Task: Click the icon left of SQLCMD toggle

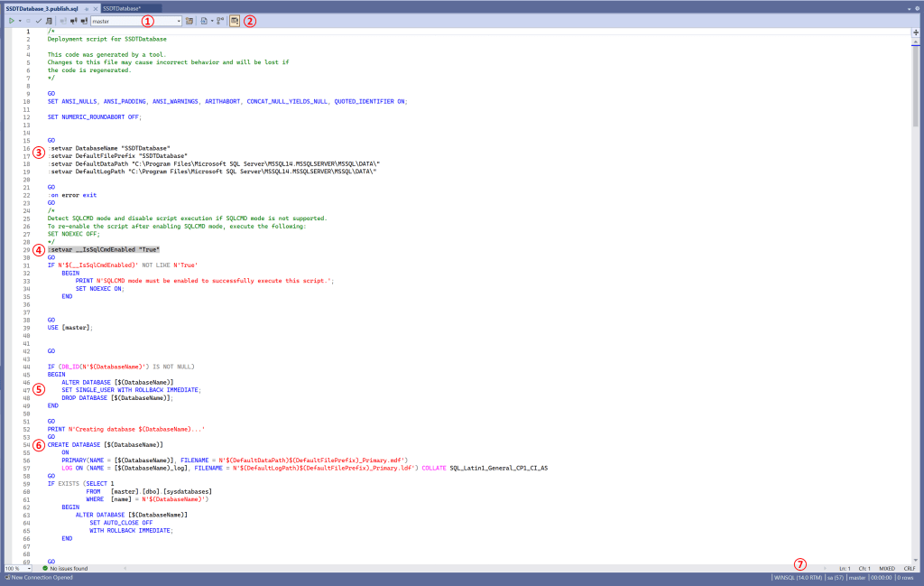Action: pos(220,20)
